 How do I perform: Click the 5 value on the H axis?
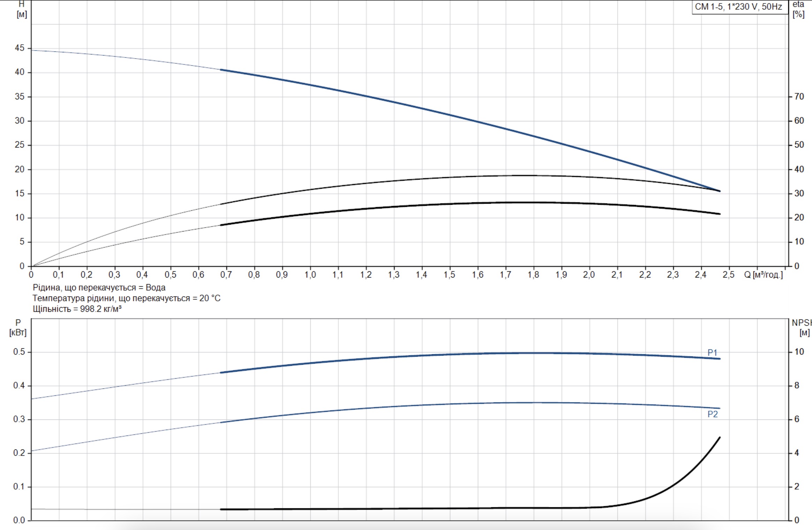point(22,242)
